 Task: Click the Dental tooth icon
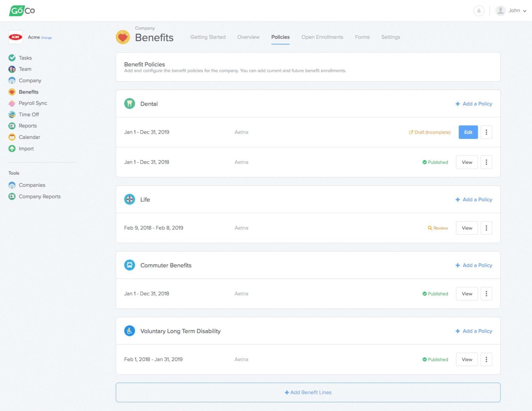coord(129,104)
